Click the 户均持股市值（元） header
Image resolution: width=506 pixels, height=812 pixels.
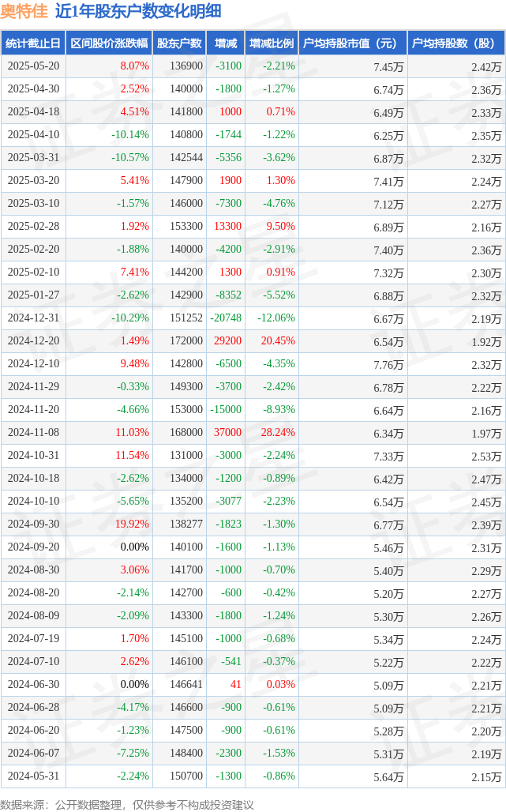click(x=350, y=43)
